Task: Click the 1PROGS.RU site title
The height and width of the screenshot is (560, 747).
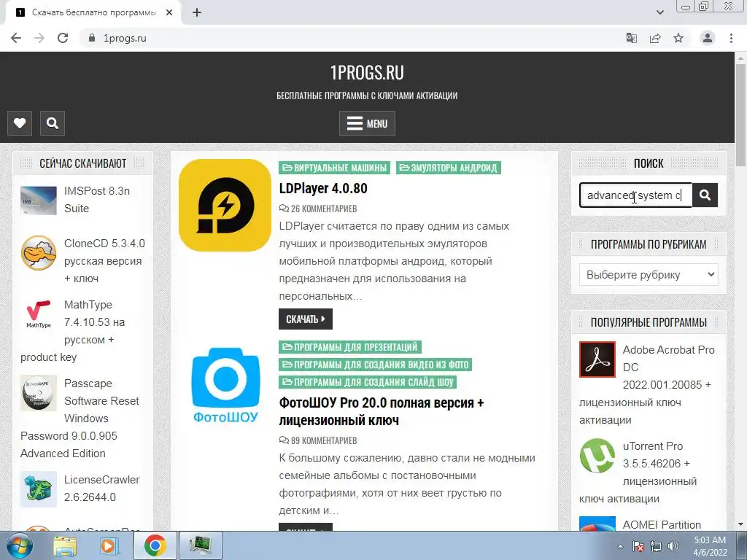Action: coord(367,73)
